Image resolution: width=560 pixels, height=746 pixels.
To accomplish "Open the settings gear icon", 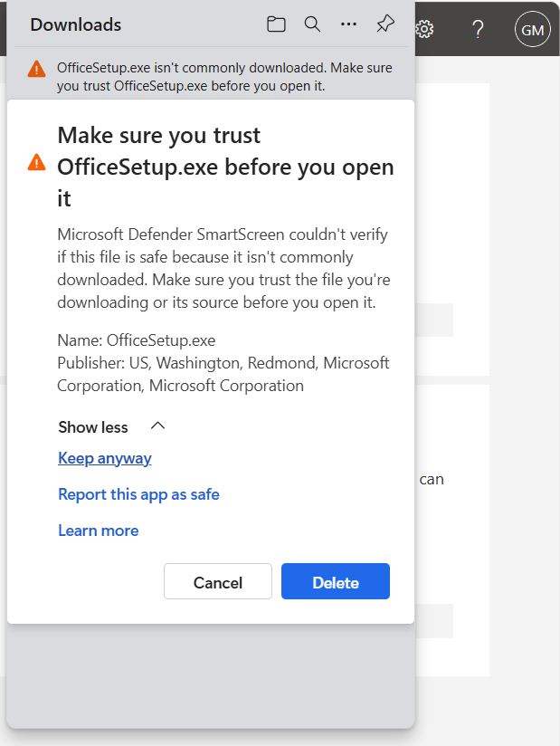I will 424,30.
